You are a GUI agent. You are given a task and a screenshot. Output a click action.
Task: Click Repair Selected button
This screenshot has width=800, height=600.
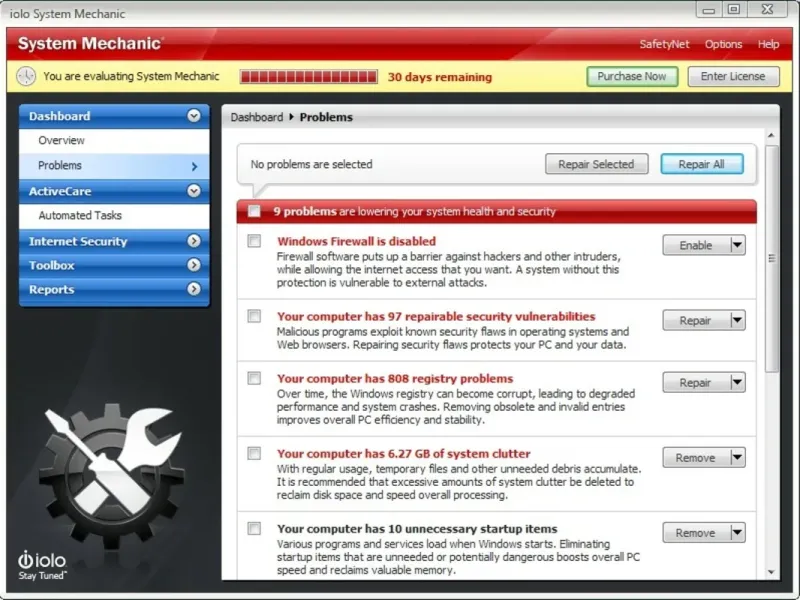(x=596, y=164)
